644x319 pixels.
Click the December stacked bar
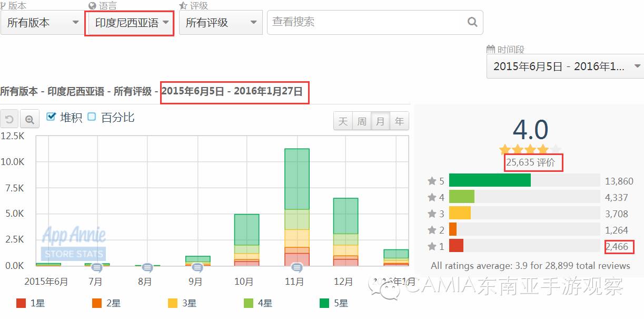pyautogui.click(x=346, y=232)
